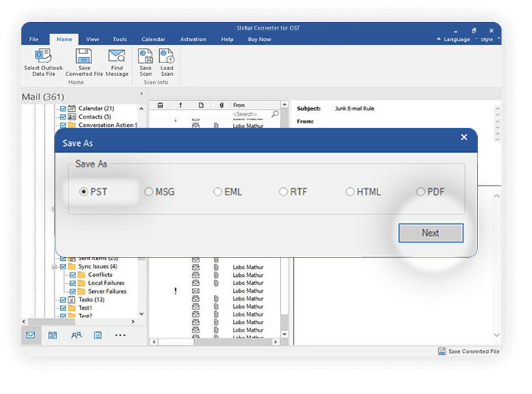532x394 pixels.
Task: Click the attachment paperclip column header
Action: 221,105
